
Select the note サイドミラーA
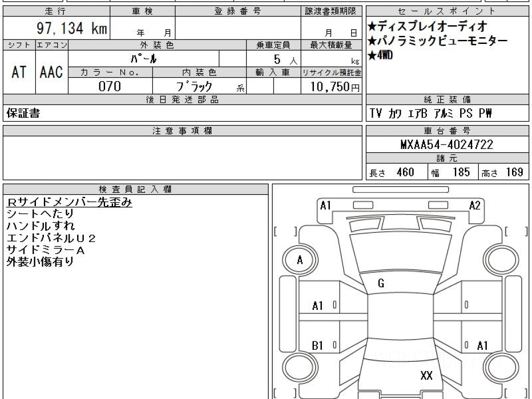pyautogui.click(x=46, y=250)
